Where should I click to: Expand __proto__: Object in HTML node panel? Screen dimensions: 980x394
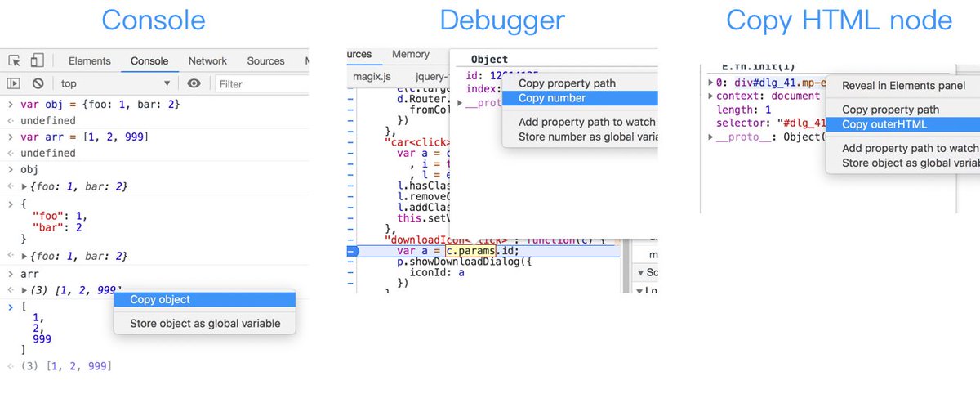point(710,137)
